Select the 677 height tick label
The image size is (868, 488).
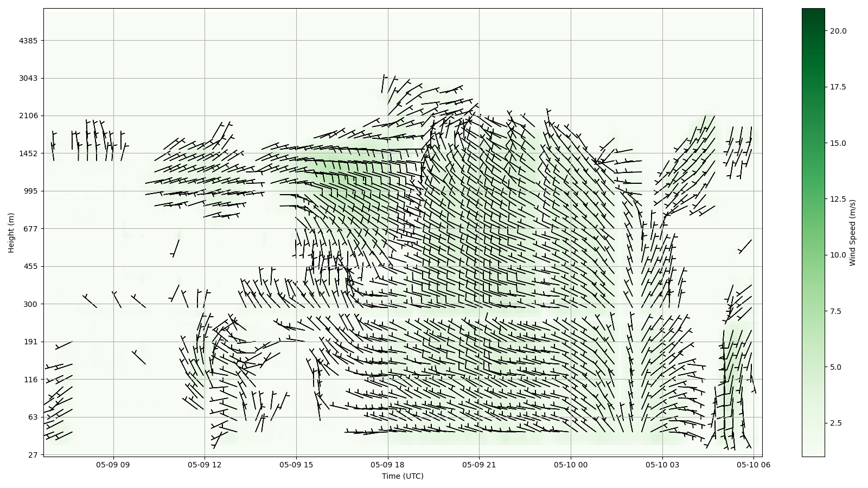(30, 229)
